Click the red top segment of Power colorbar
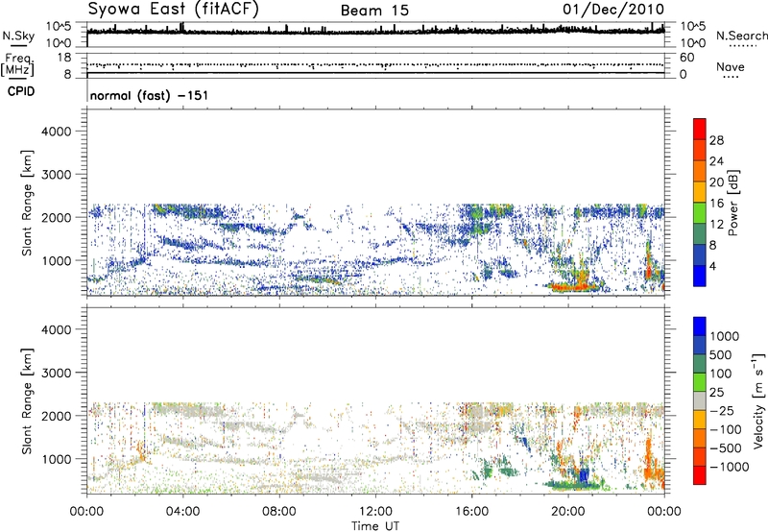Image resolution: width=768 pixels, height=532 pixels. (x=700, y=129)
